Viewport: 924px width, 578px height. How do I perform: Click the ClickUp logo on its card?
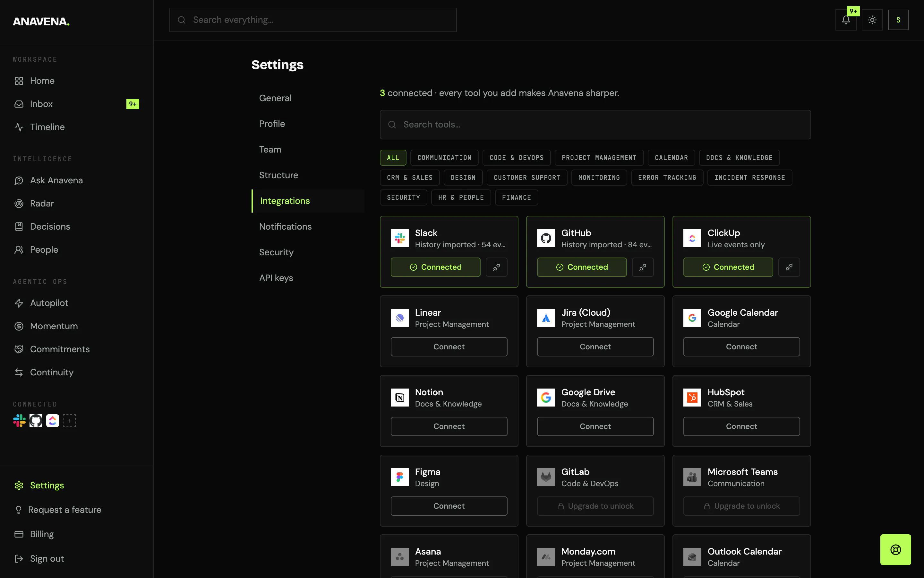(692, 238)
